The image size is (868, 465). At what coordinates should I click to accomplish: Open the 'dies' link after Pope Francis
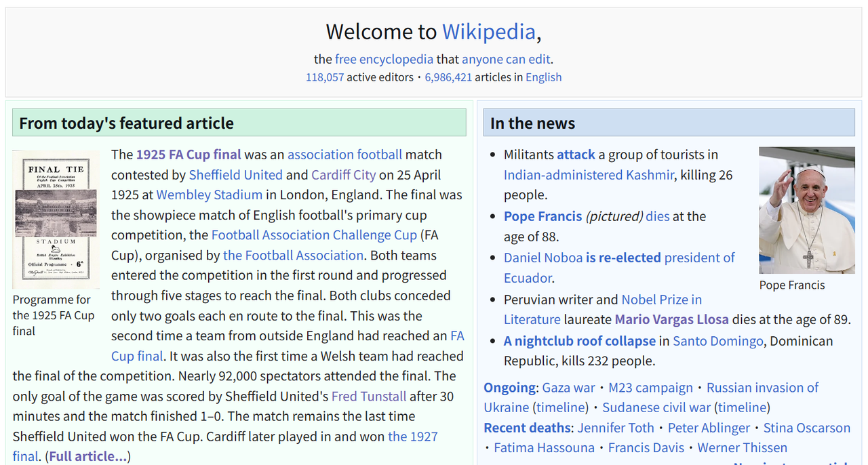657,216
